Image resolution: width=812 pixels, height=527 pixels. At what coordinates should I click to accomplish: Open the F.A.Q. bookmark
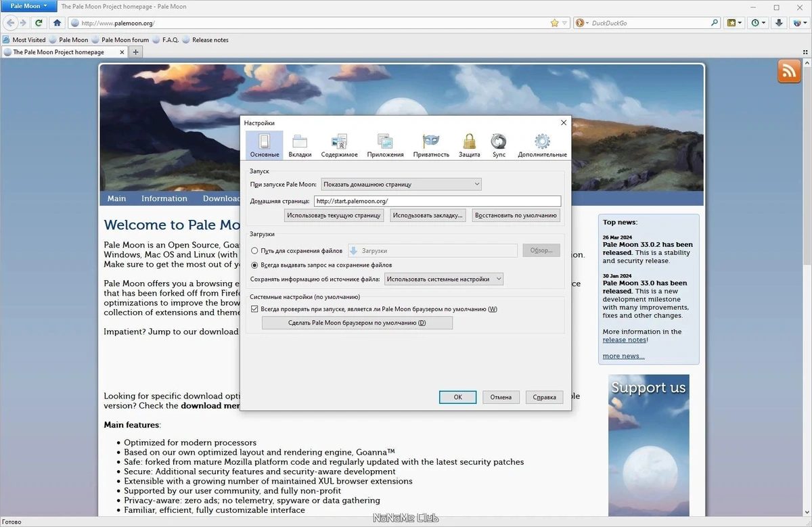[165, 40]
